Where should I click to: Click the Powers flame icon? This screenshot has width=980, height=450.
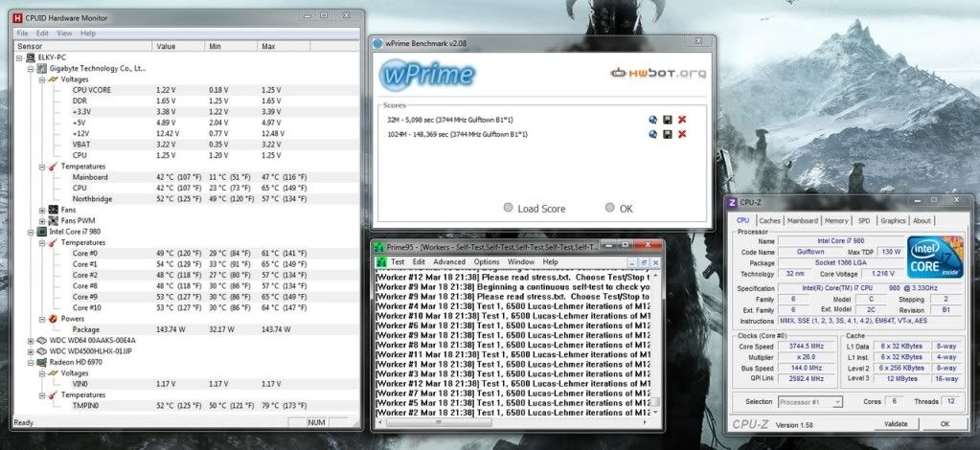54,318
